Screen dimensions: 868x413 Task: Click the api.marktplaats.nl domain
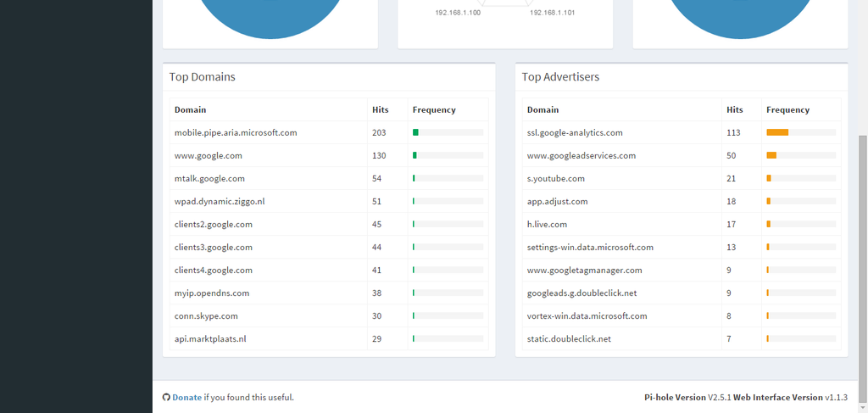tap(210, 339)
